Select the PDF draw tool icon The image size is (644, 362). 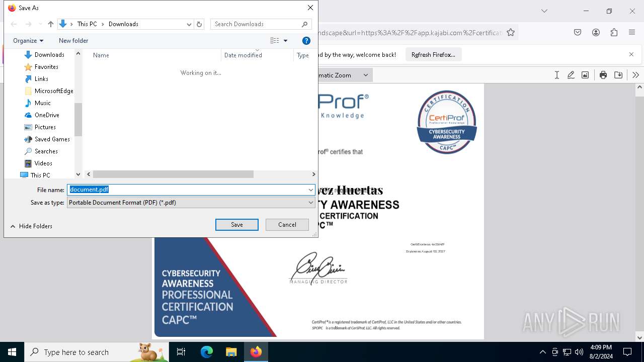pos(571,75)
